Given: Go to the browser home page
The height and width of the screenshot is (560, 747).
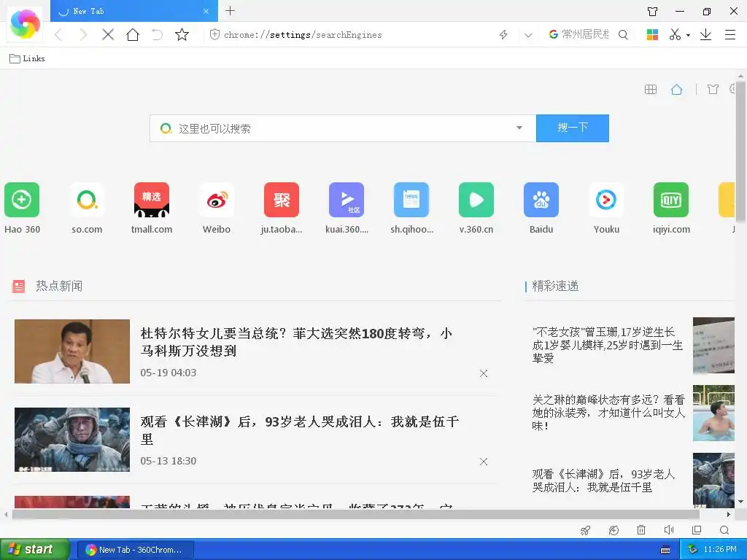Looking at the screenshot, I should click(x=133, y=34).
